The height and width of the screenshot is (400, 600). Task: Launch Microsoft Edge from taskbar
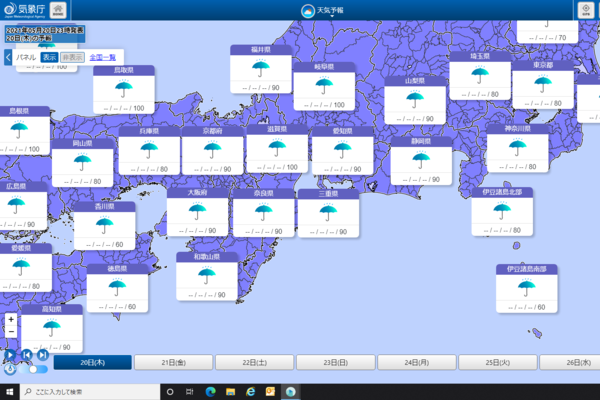pos(210,392)
